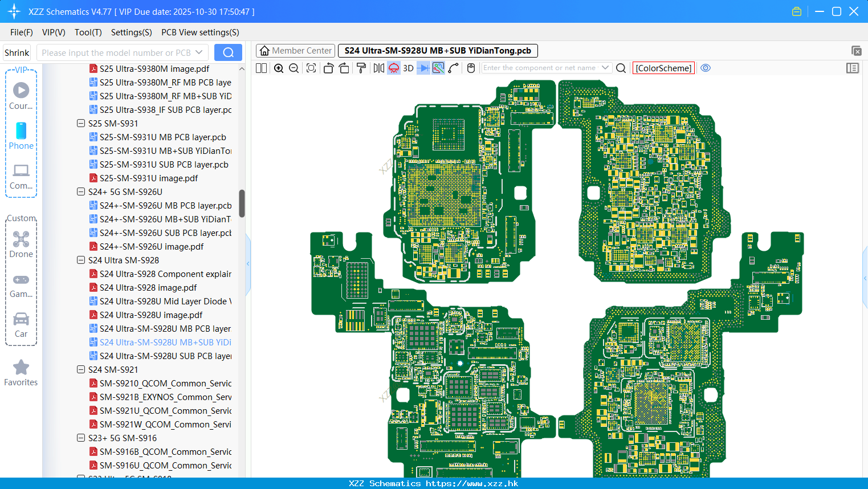The image size is (868, 489).
Task: Go to the Member Center tab
Action: [296, 51]
